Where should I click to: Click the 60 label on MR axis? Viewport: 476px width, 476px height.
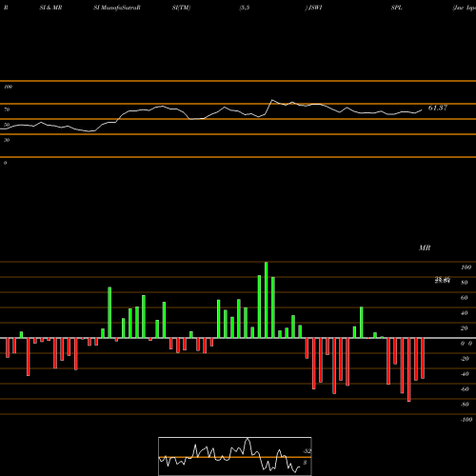click(465, 298)
